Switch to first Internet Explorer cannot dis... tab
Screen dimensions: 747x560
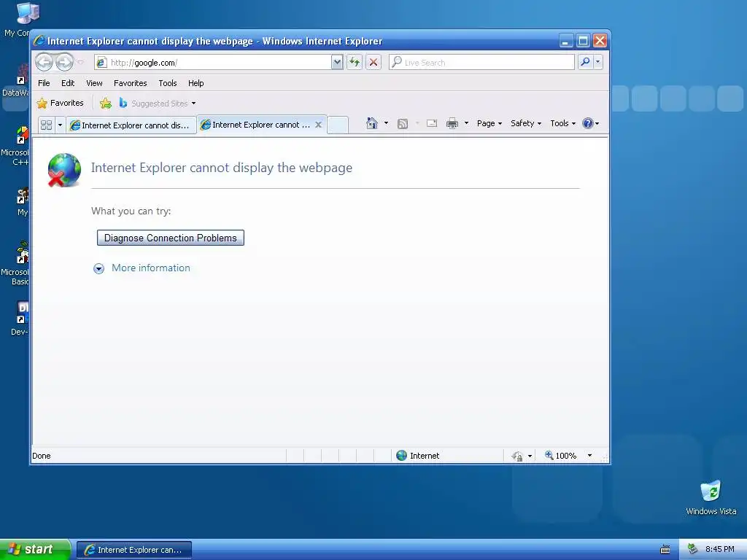(131, 125)
